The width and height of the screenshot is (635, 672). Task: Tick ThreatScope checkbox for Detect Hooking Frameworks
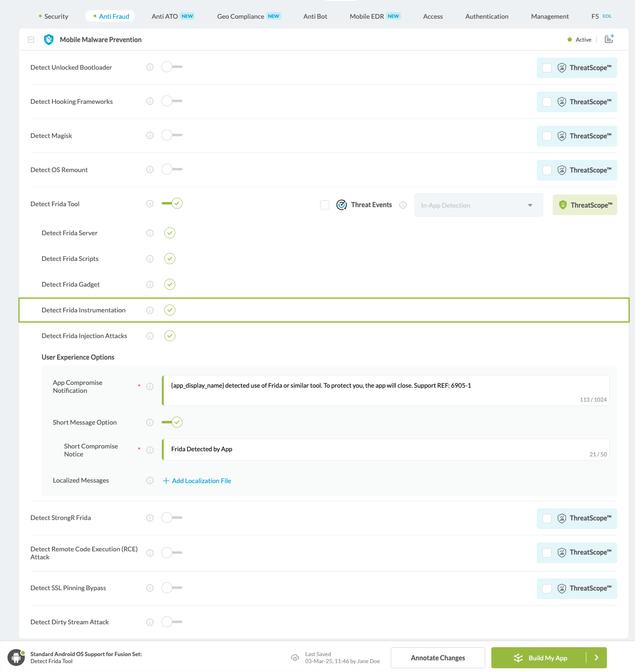click(547, 102)
